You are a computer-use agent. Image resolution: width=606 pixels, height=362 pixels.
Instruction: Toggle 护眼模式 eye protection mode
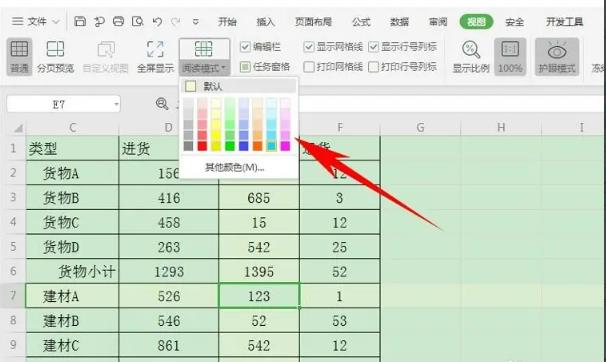click(557, 57)
